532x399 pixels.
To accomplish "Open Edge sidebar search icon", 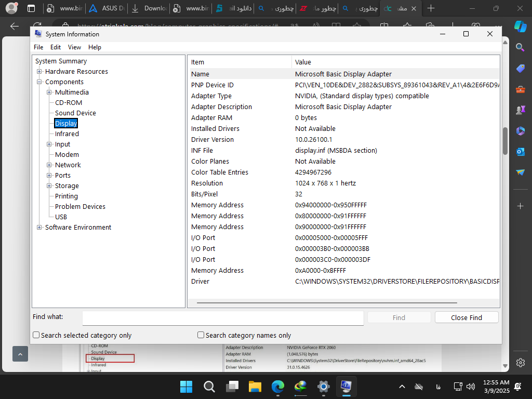I will 520,47.
